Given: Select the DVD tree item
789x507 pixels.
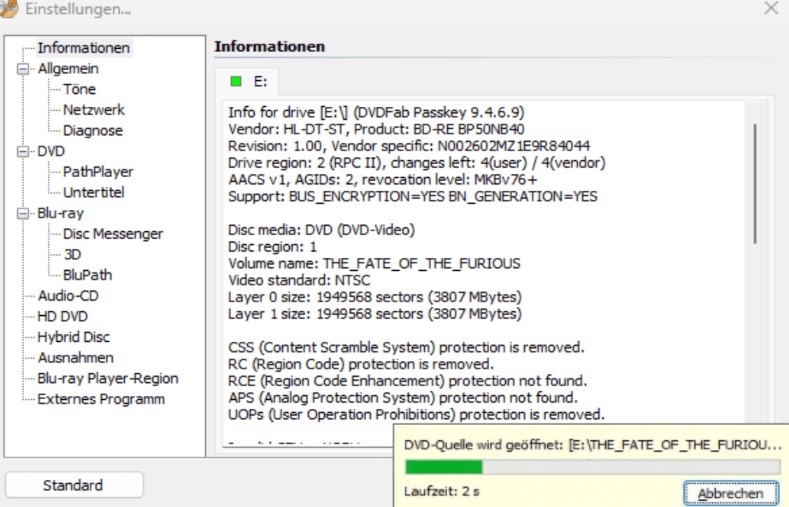Looking at the screenshot, I should coord(51,151).
